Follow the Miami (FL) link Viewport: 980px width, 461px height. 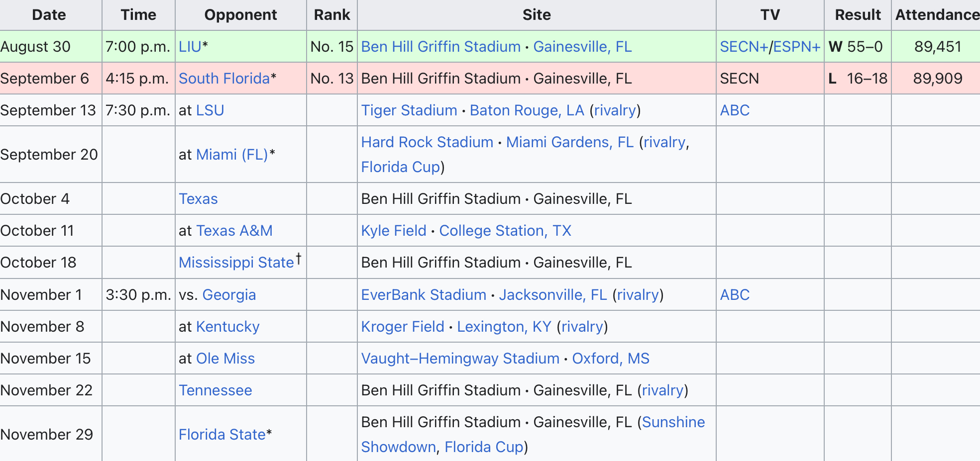(232, 155)
